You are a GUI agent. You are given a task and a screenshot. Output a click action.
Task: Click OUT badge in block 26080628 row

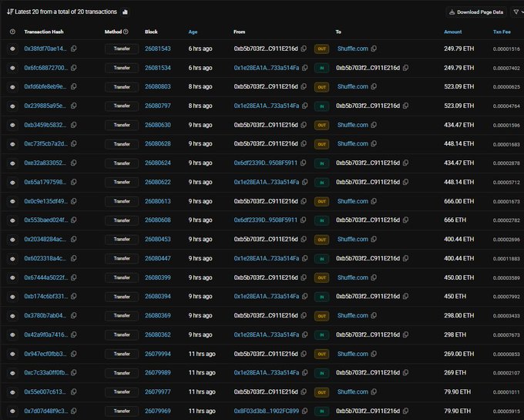point(322,144)
